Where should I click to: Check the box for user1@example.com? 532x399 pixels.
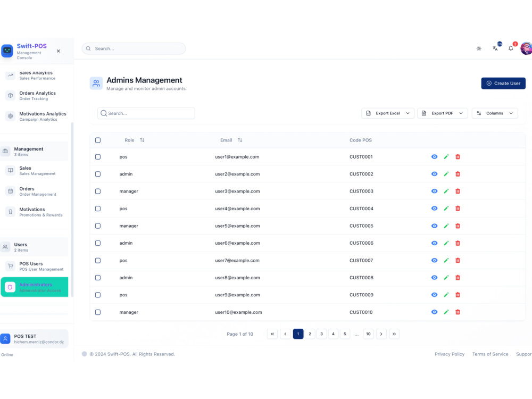click(x=98, y=157)
